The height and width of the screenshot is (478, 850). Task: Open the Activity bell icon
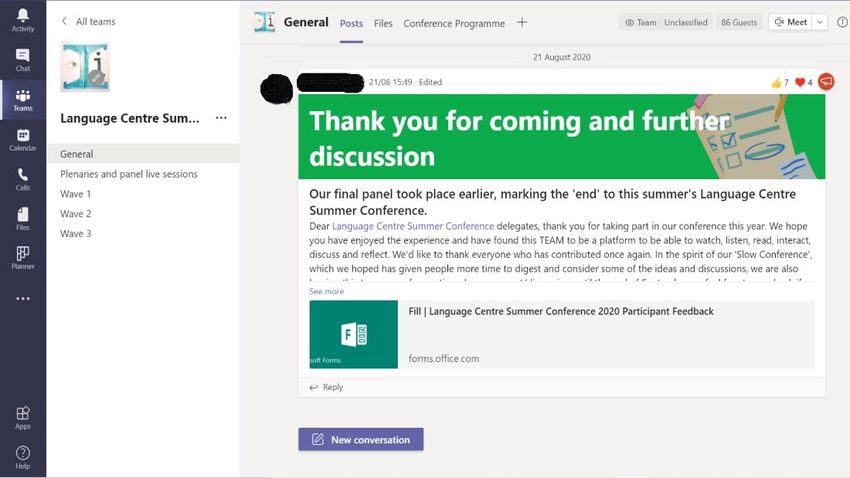(x=23, y=20)
